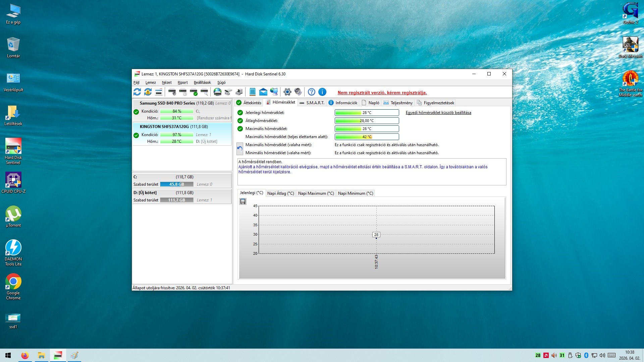This screenshot has width=644, height=362.
Task: Open the Beállítások menu
Action: click(202, 82)
